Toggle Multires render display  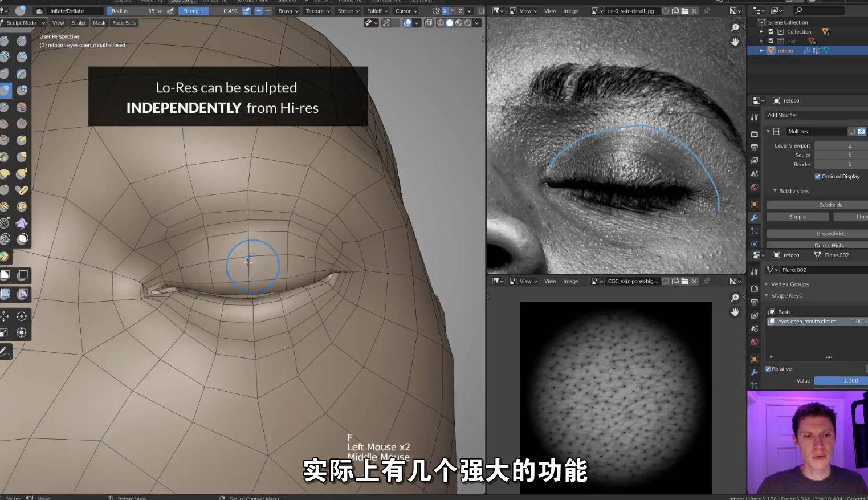click(x=862, y=131)
